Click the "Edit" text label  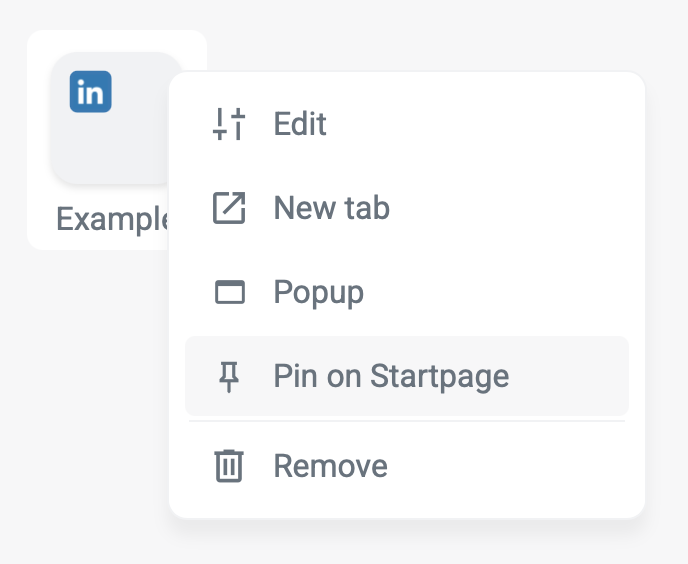click(x=300, y=124)
